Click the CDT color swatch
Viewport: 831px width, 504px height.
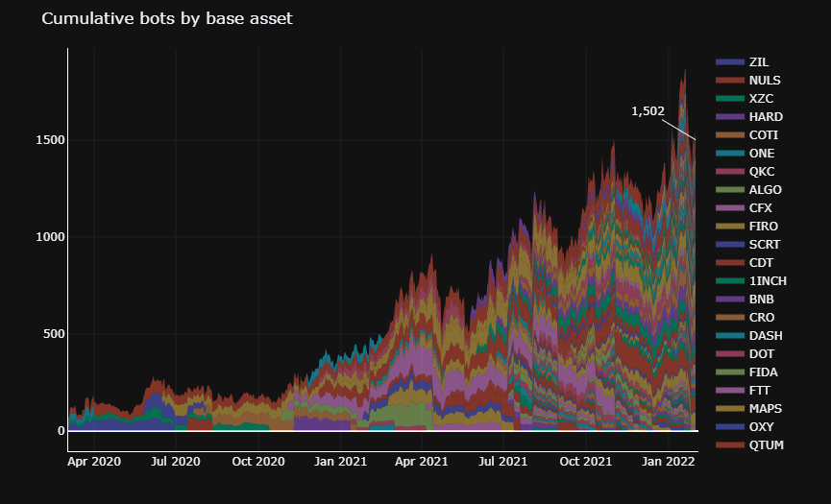(x=730, y=263)
